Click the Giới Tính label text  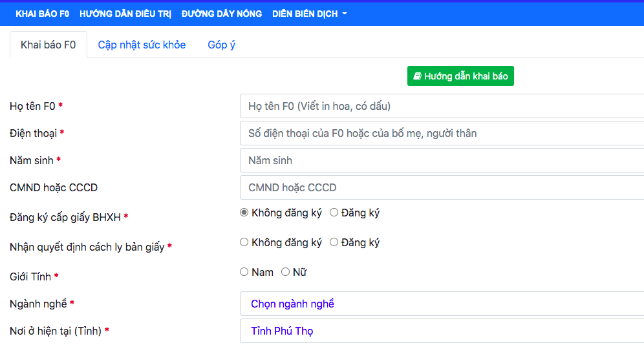(30, 277)
